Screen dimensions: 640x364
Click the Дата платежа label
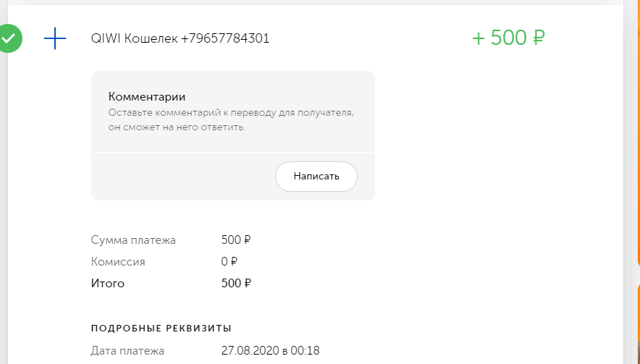coord(127,351)
